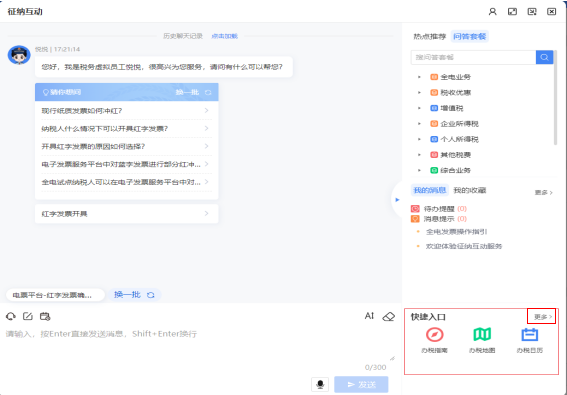Open the 办税地图 map icon

point(482,335)
